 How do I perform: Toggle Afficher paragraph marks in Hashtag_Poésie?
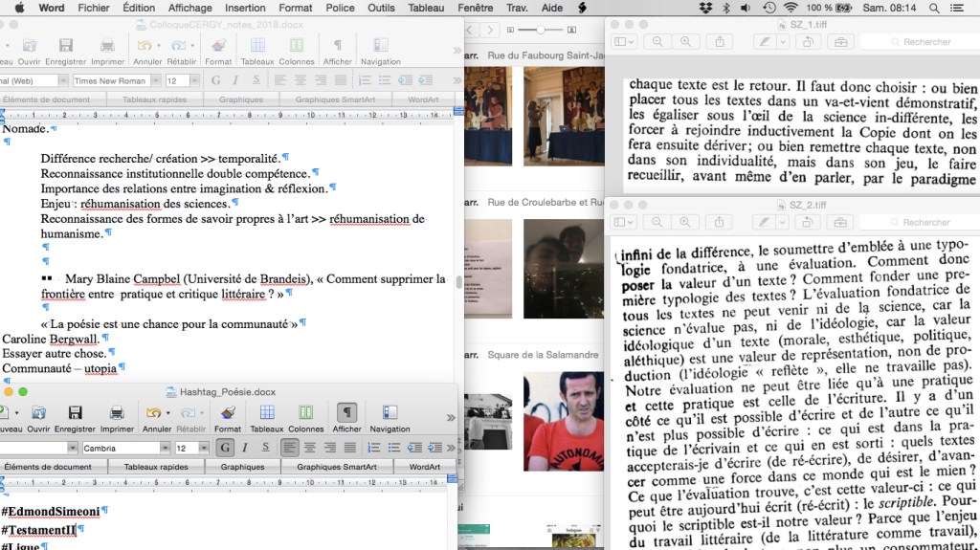[347, 413]
